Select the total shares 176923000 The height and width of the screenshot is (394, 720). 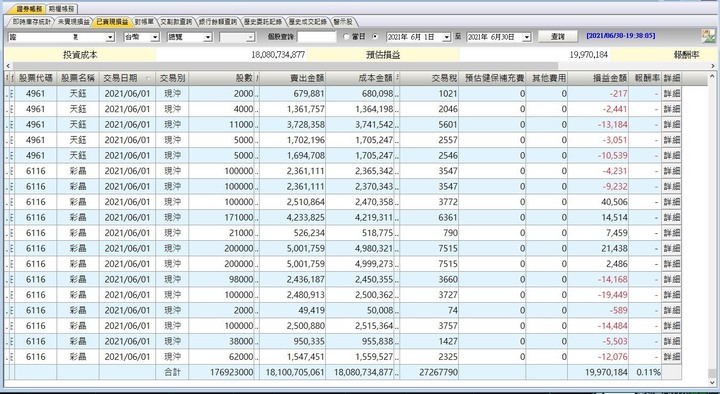click(222, 372)
